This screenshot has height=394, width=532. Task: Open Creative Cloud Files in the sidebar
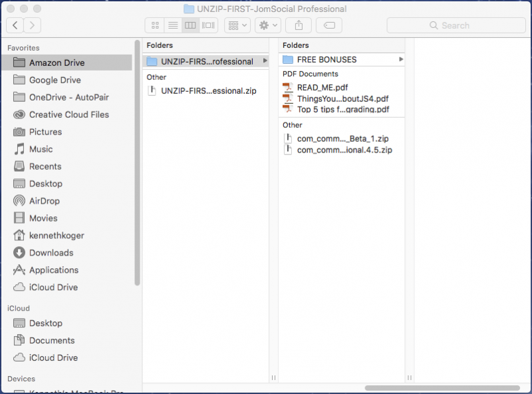click(67, 114)
